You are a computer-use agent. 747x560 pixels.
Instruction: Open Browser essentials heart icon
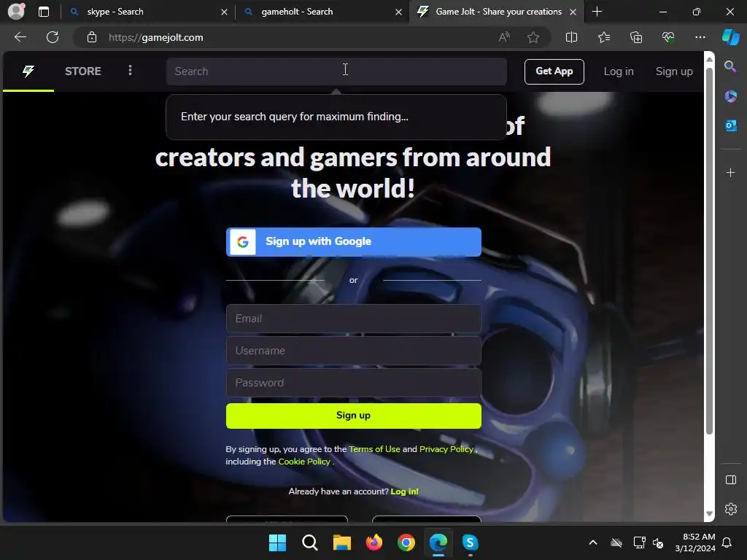668,37
